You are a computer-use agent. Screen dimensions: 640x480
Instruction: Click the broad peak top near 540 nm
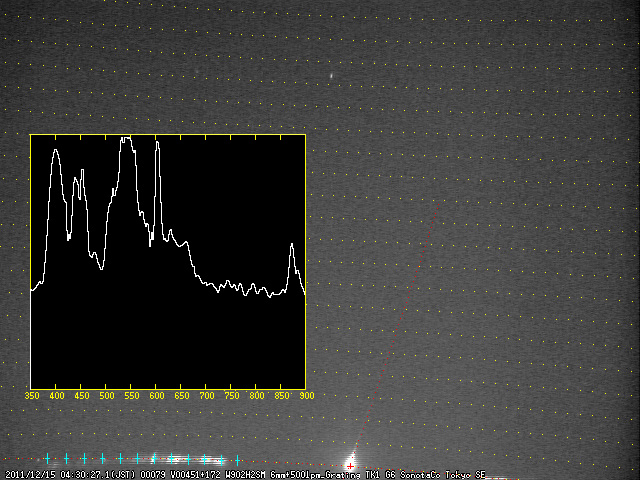[126, 140]
